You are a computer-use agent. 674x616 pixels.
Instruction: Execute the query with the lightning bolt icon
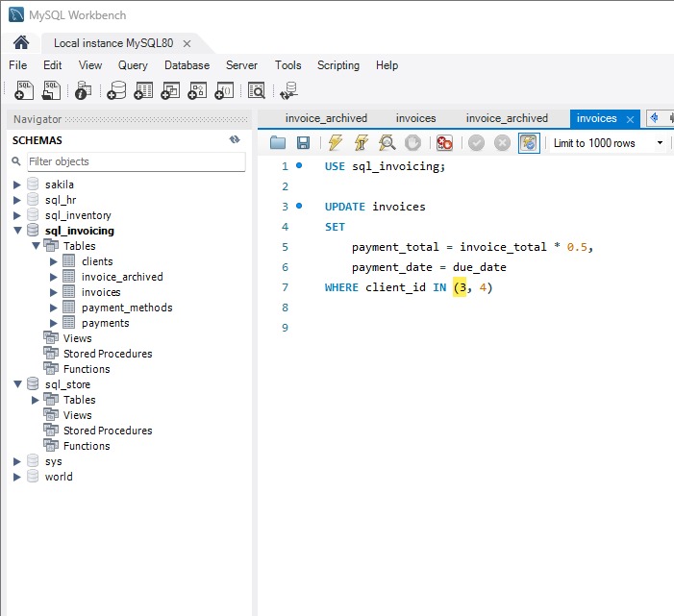pyautogui.click(x=335, y=143)
